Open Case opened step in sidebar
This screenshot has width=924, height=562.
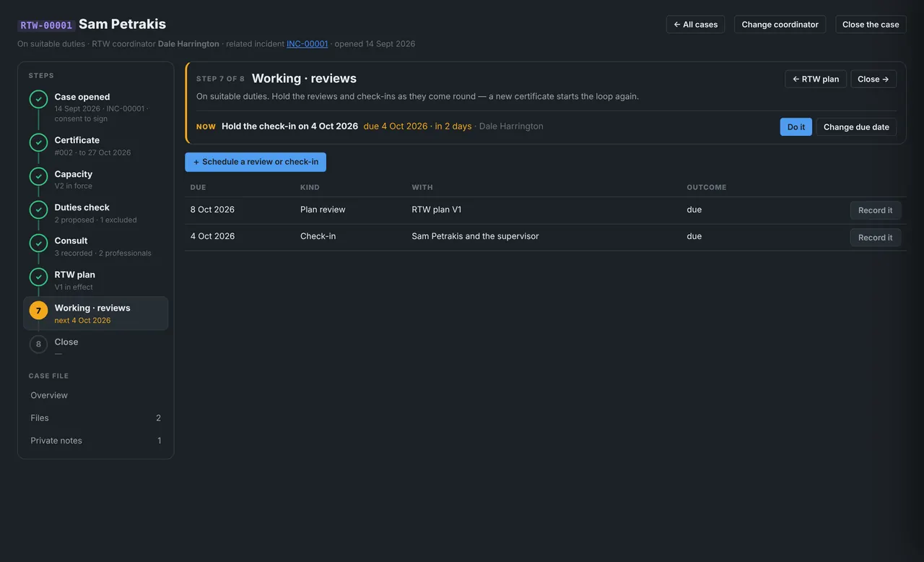(x=96, y=107)
